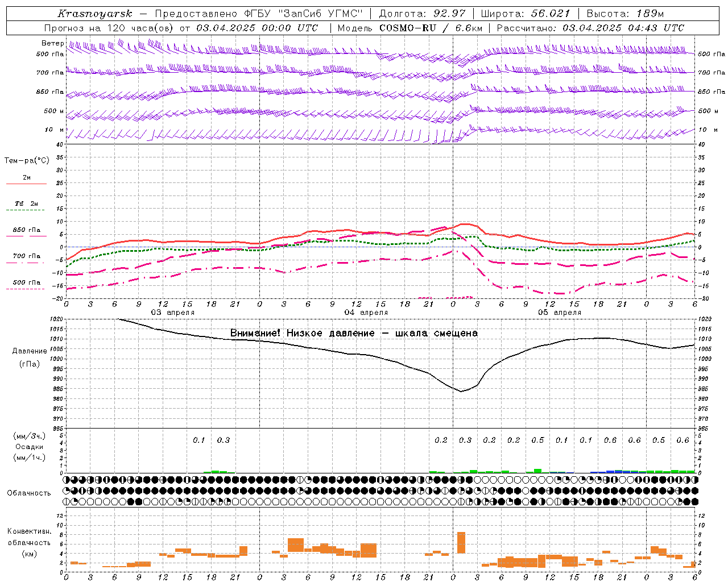Click the 'Модель COSMO-RU / 6.6км' model label
This screenshot has height=582, width=728.
click(410, 28)
